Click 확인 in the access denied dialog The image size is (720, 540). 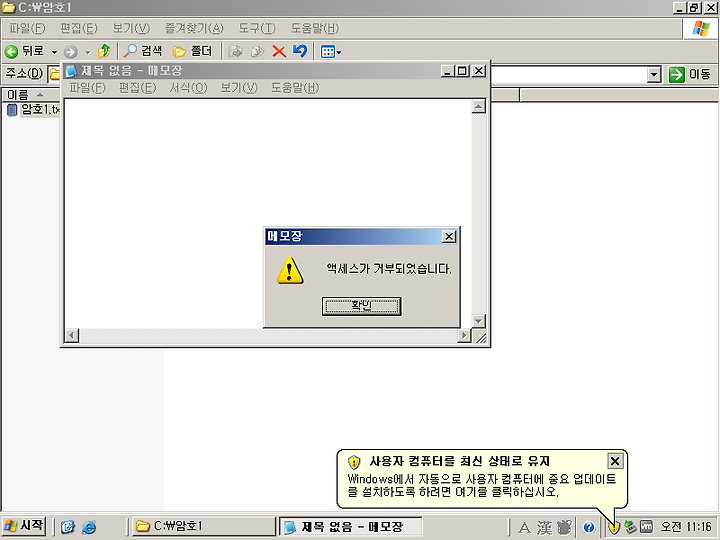[361, 306]
